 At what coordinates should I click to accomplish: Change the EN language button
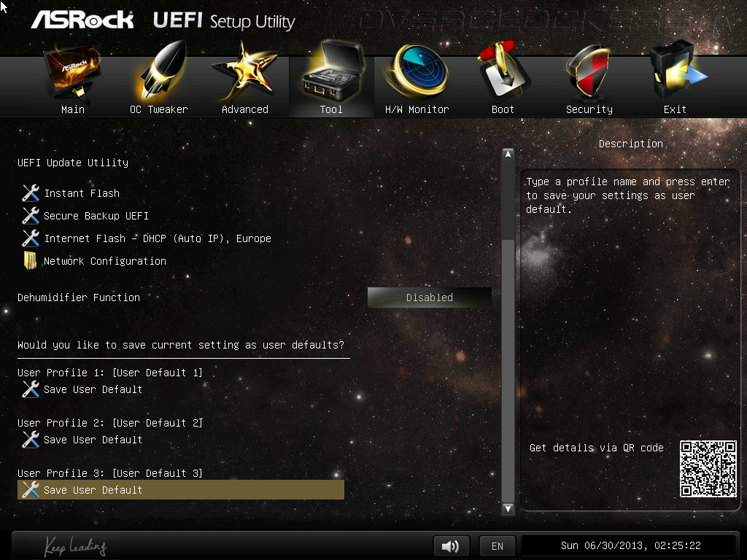point(498,545)
